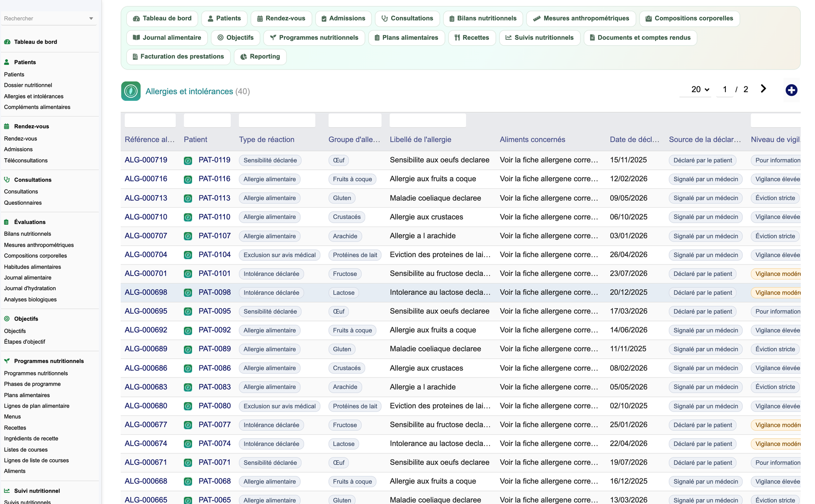Open Programmes nutritionnels top tab
The height and width of the screenshot is (504, 815).
pyautogui.click(x=314, y=38)
